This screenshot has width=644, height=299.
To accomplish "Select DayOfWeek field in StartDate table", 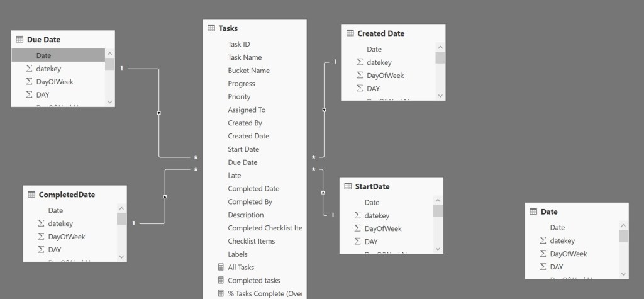I will 383,228.
